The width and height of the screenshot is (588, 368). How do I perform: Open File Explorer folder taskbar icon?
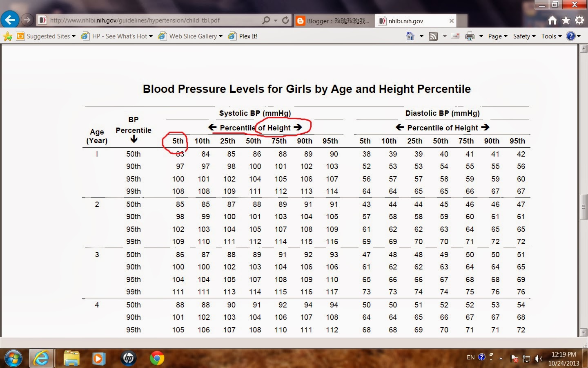71,358
